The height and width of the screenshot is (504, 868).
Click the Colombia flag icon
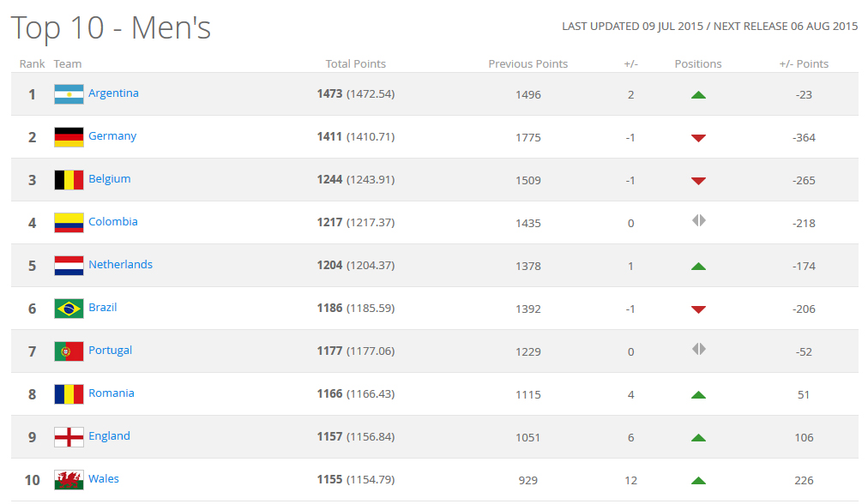click(x=69, y=223)
